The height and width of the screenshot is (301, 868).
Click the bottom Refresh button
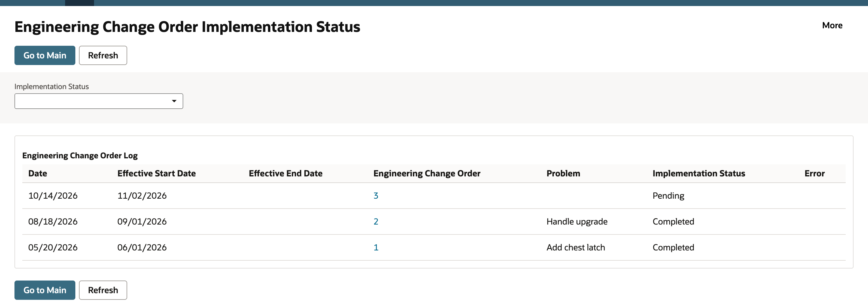(103, 290)
